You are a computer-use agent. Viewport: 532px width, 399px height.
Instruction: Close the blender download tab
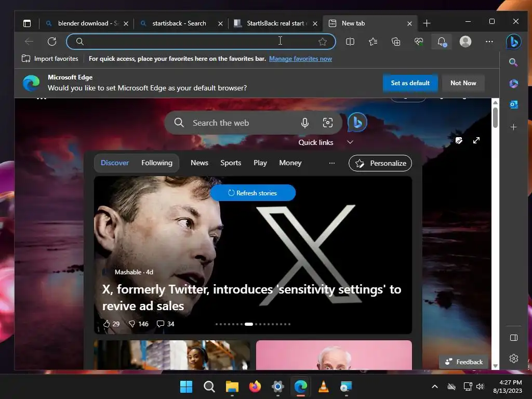(x=126, y=23)
